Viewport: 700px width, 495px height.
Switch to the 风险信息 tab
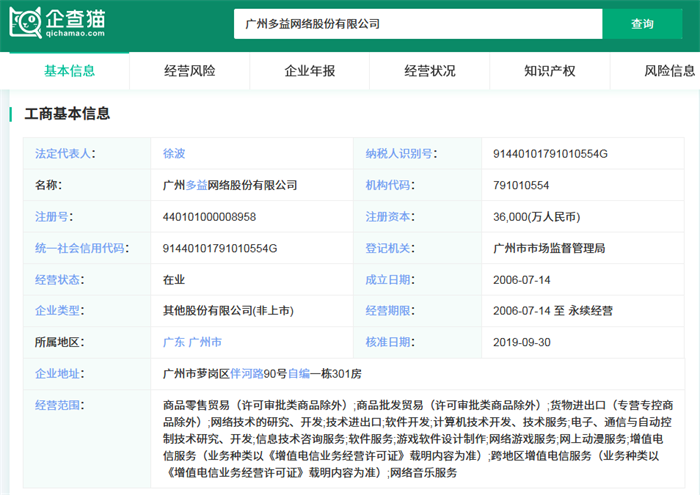click(669, 71)
